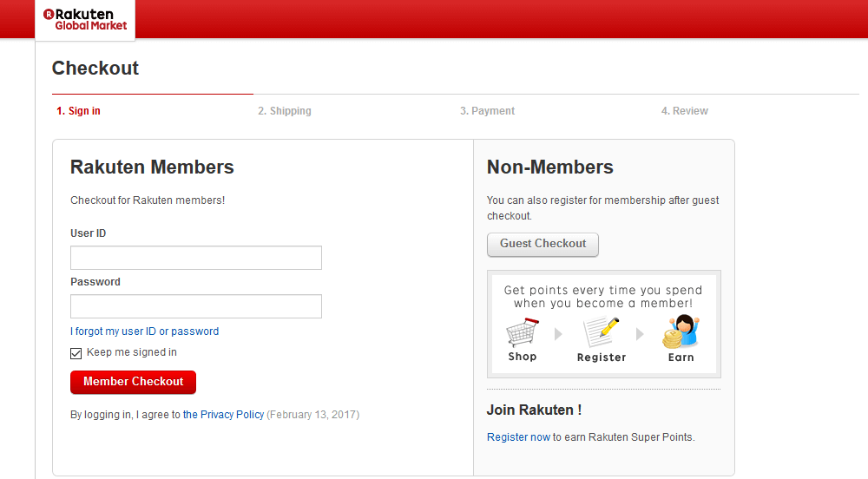868x479 pixels.
Task: Click the Non-Members heading
Action: [x=550, y=167]
